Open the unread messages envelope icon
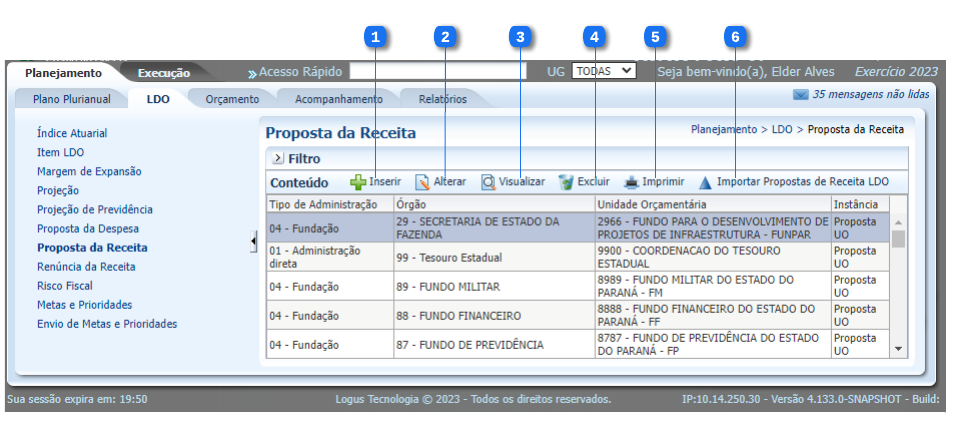 [800, 95]
